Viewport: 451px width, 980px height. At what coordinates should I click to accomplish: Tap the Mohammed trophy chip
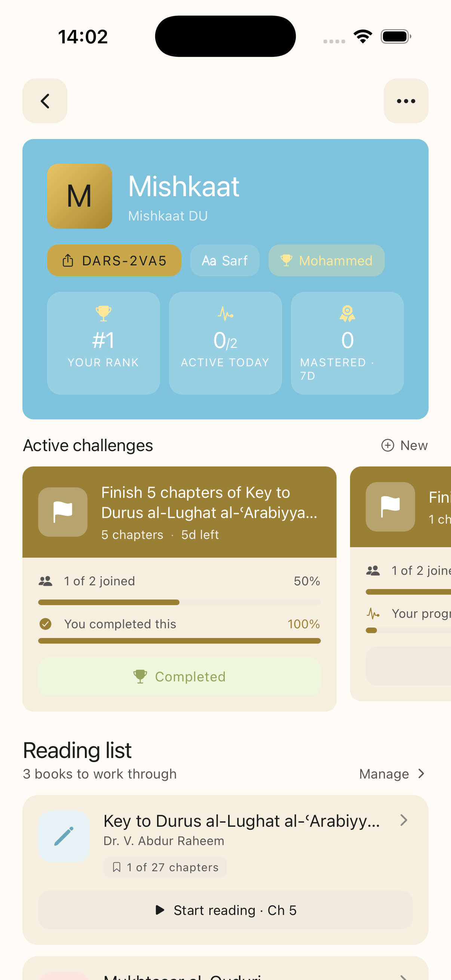click(326, 261)
